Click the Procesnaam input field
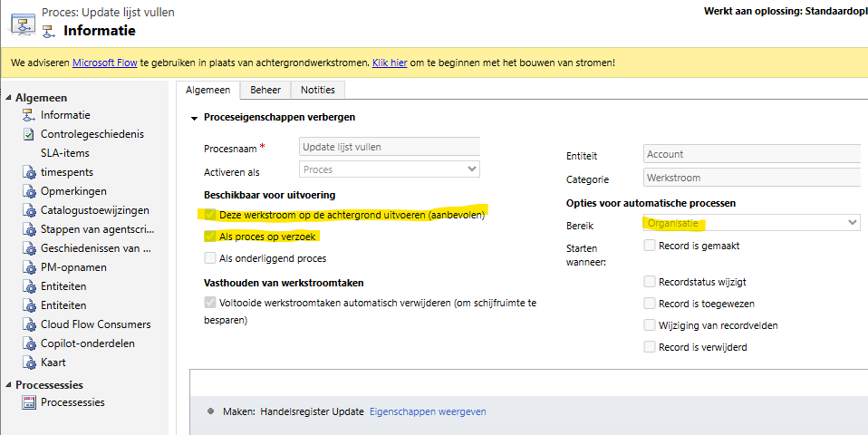 (x=389, y=147)
